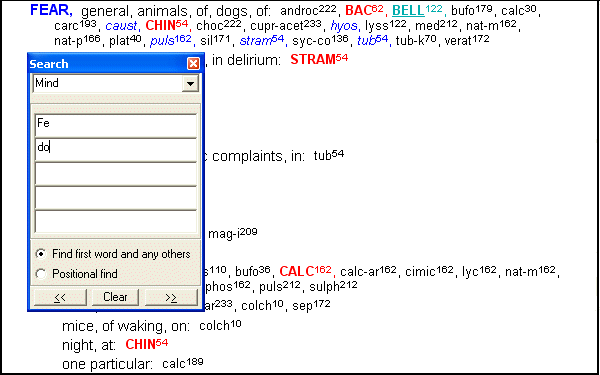This screenshot has width=600, height=375.
Task: Click the calc-ar162 remedy
Action: pos(368,271)
